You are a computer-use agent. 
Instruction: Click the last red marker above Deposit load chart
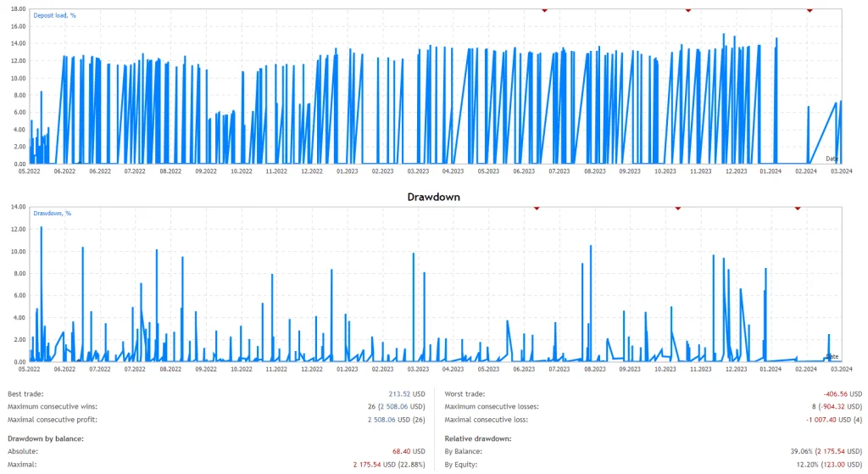tap(810, 9)
